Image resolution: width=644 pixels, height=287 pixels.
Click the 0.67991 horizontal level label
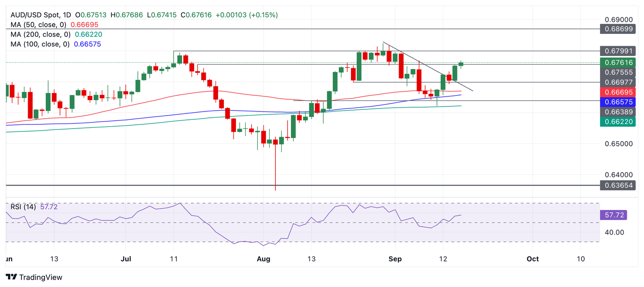pos(618,51)
